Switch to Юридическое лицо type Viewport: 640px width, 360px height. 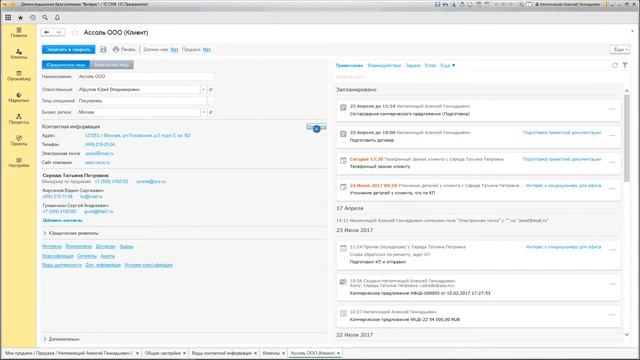[x=65, y=65]
